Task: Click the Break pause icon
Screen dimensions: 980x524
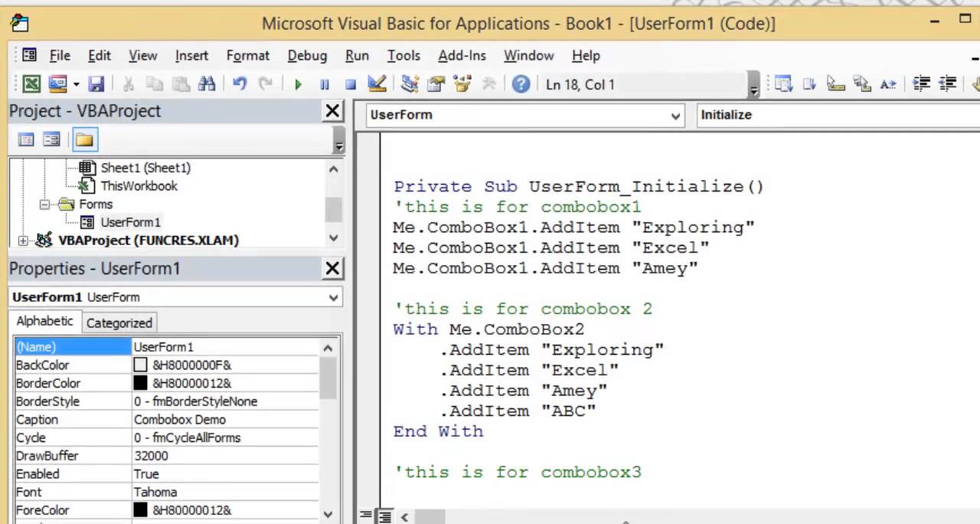Action: click(325, 84)
